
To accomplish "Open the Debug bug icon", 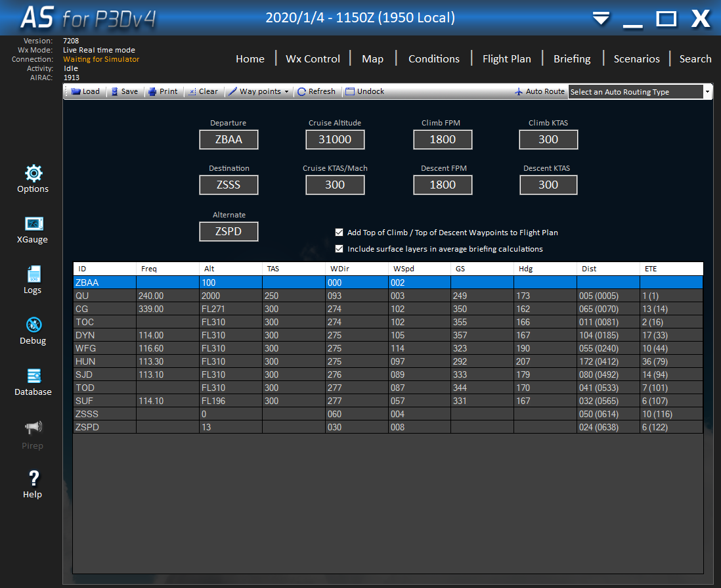I will (33, 325).
